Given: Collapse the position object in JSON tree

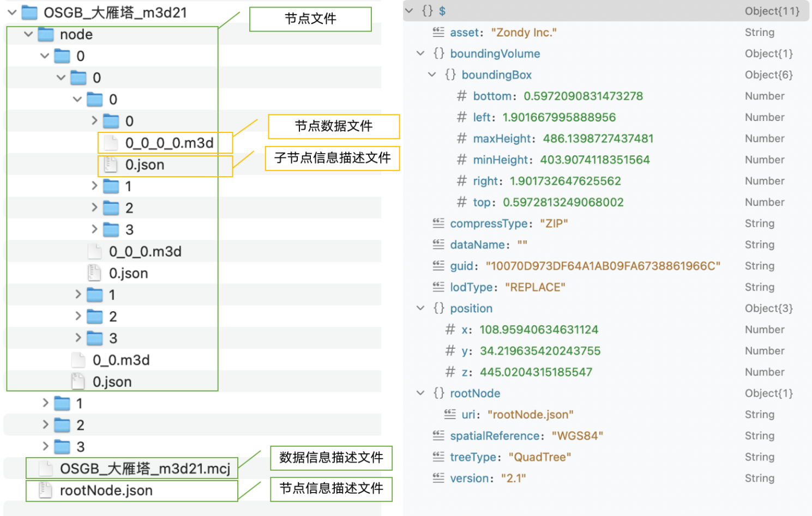Looking at the screenshot, I should pos(420,308).
